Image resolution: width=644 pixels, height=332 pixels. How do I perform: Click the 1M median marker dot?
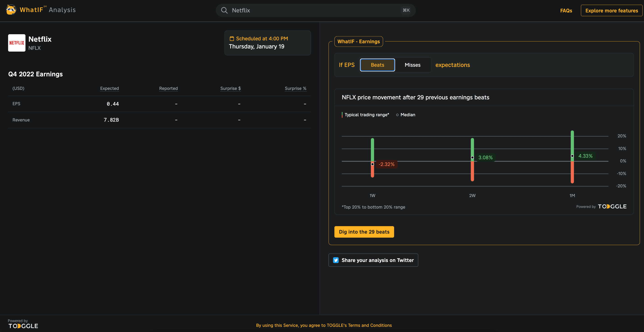click(x=572, y=156)
